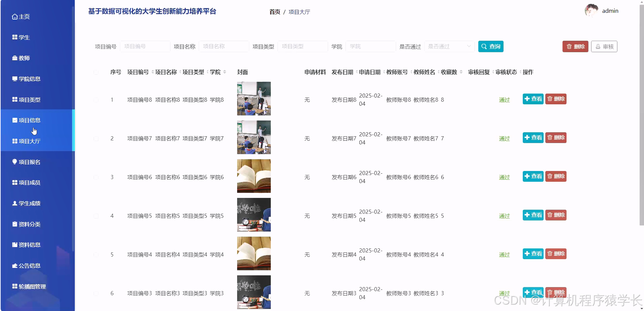Click the top 审核 button

coord(604,46)
